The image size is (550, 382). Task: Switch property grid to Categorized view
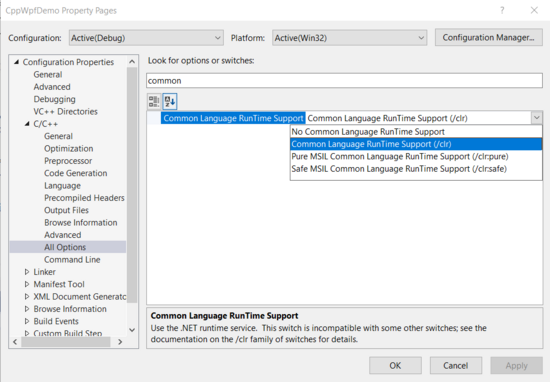pyautogui.click(x=154, y=101)
